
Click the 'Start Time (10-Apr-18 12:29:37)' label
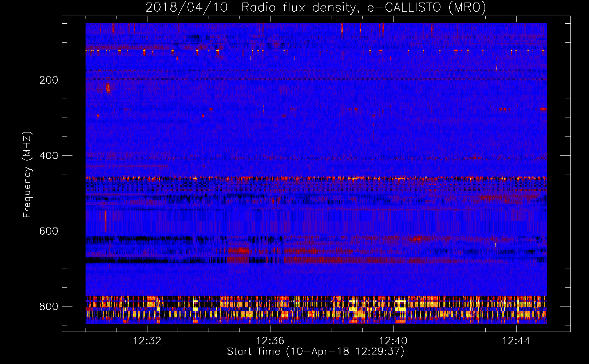pos(316,352)
